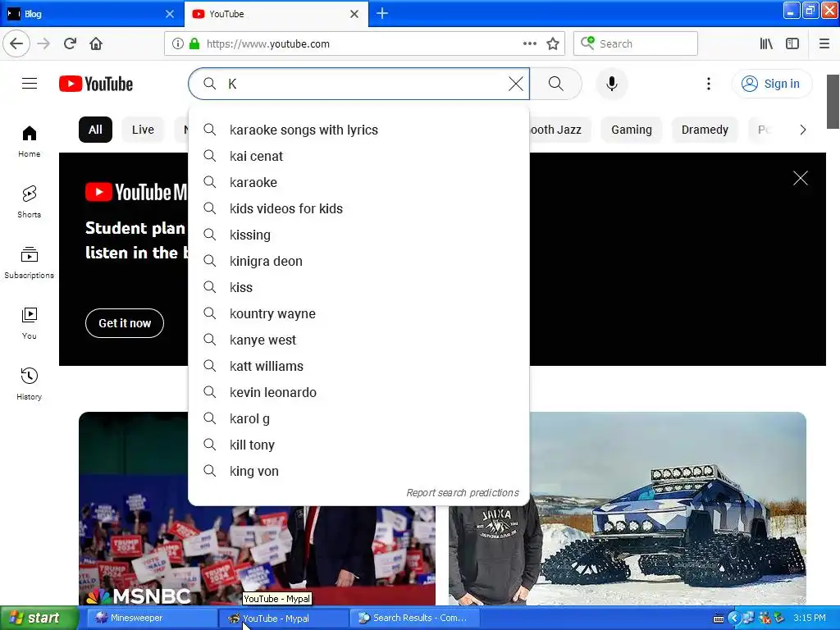840x630 pixels.
Task: Choose suggestion 'kill tony'
Action: 359,445
